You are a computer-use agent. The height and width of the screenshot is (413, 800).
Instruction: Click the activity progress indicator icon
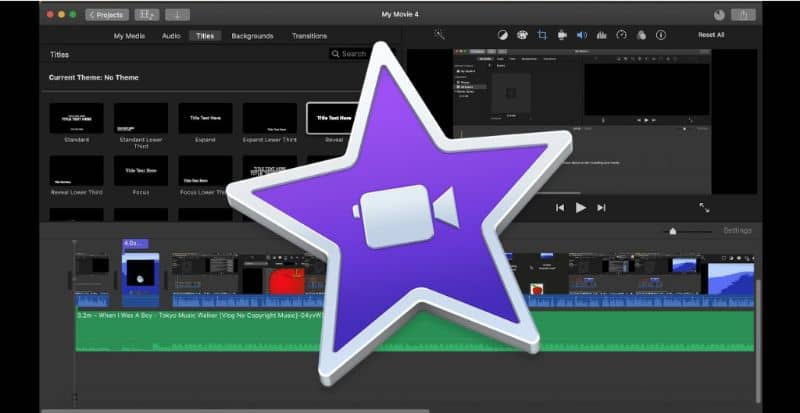pyautogui.click(x=719, y=15)
